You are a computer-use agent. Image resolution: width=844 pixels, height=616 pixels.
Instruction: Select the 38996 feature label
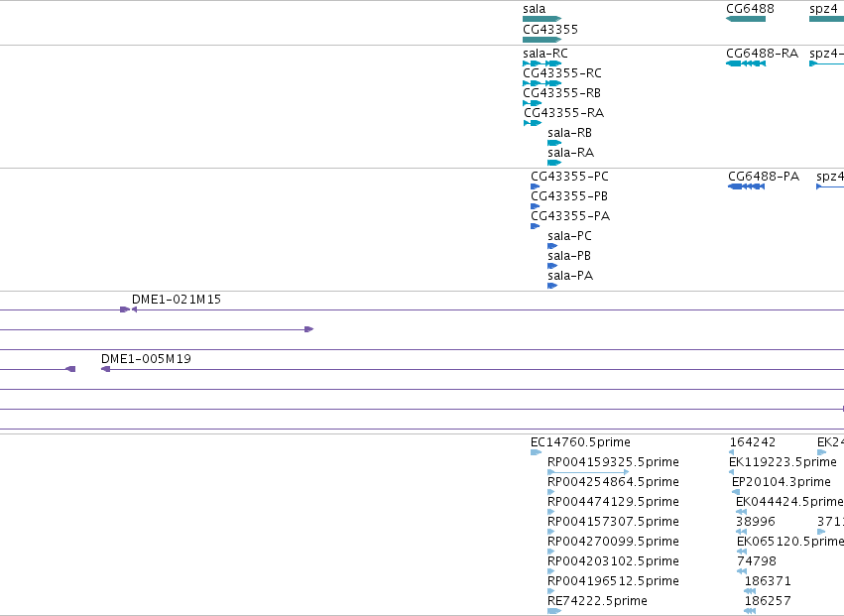755,523
